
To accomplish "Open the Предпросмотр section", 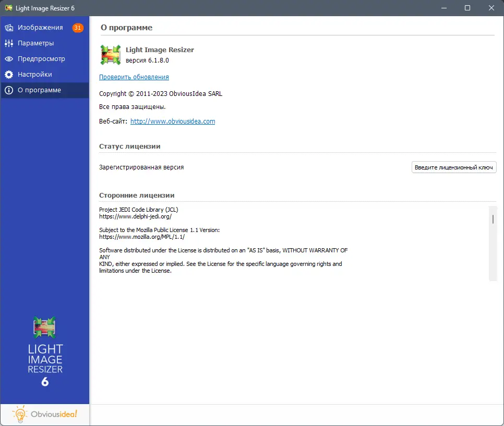I will (44, 59).
